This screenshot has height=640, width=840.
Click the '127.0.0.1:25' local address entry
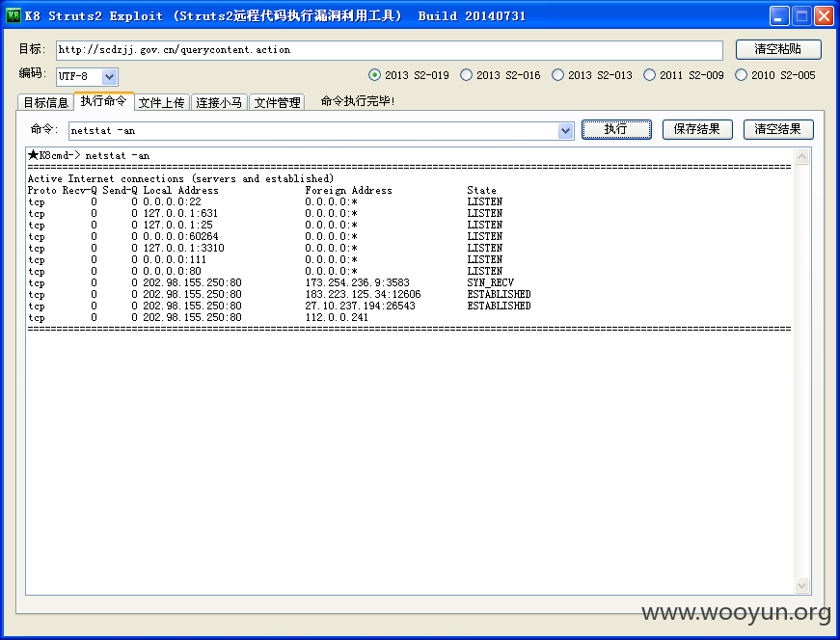pos(177,225)
